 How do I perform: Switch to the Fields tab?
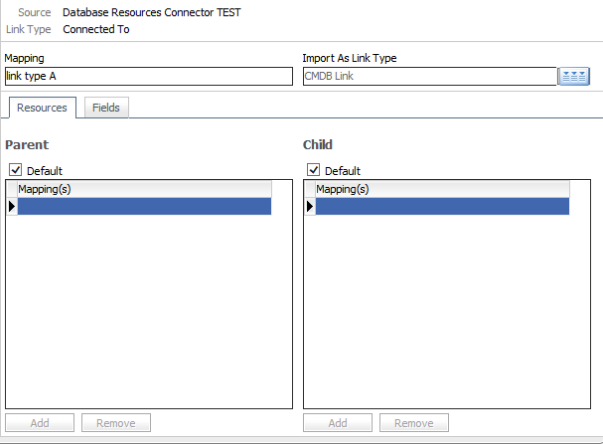tap(105, 107)
